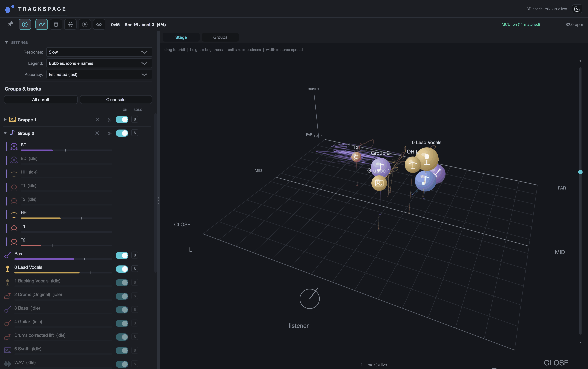Toggle 6 Synth track switch
Viewport: 588px width, 369px height.
(122, 350)
